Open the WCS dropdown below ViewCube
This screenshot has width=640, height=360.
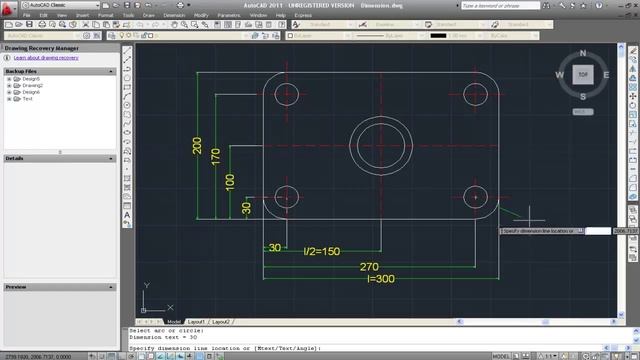pyautogui.click(x=583, y=111)
